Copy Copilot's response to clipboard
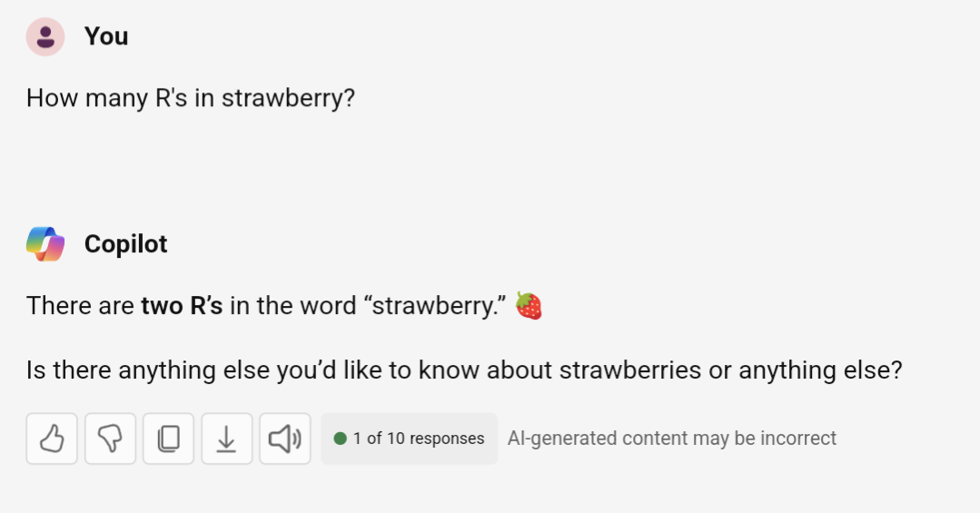The image size is (980, 513). (168, 439)
